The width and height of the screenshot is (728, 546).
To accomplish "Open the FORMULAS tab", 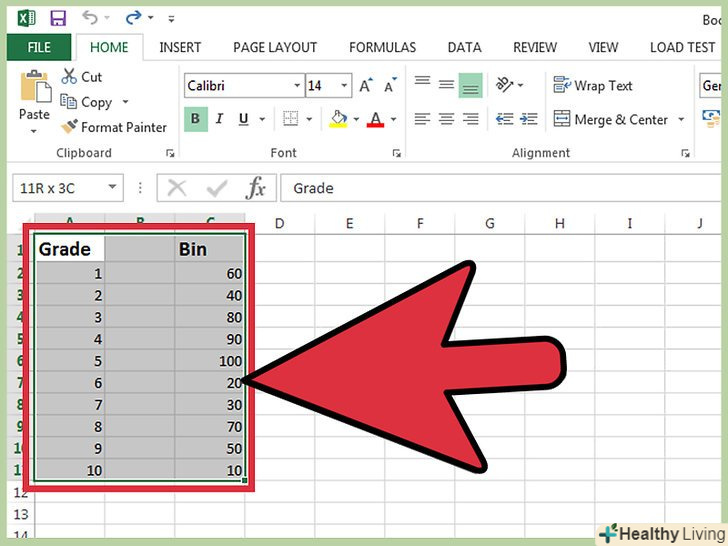I will [x=383, y=47].
